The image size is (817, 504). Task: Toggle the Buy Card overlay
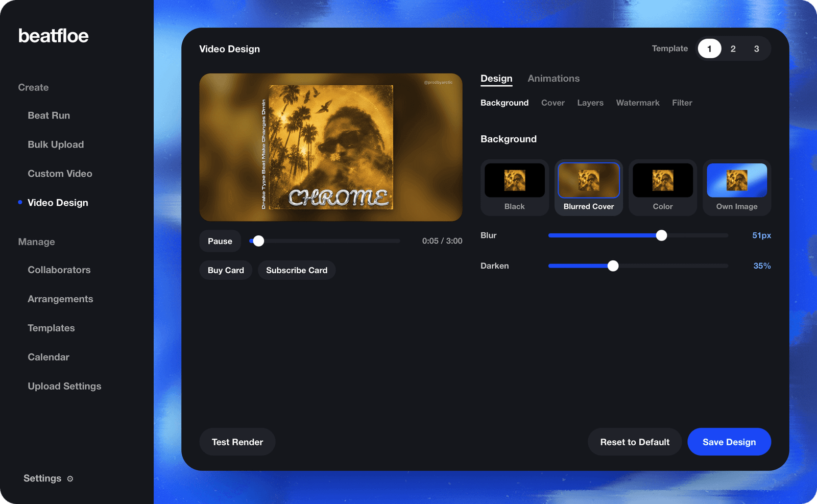pos(226,270)
